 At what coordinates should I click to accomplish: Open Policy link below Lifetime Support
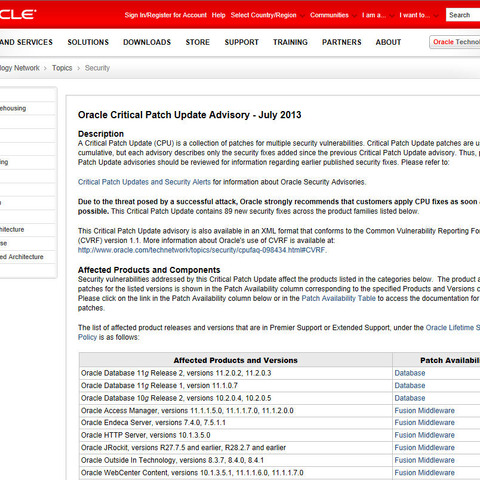(87, 337)
